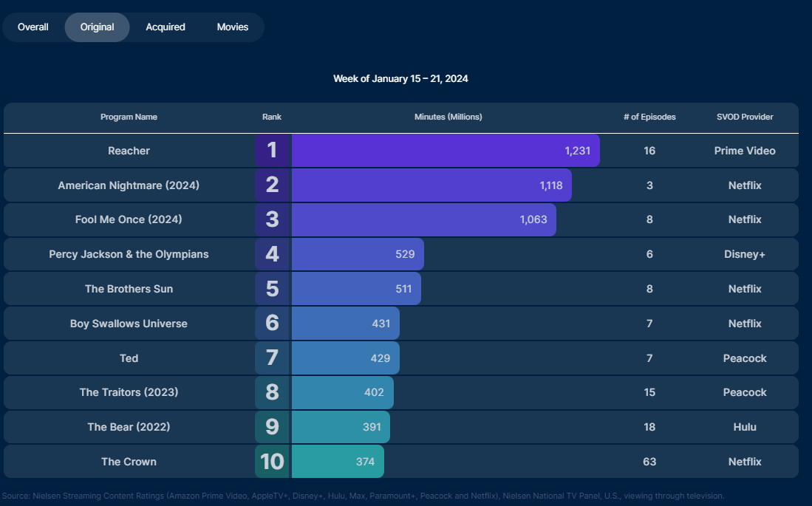Click the Fool Me Once 1,063 bar
Image resolution: width=812 pixels, height=506 pixels.
[x=423, y=219]
